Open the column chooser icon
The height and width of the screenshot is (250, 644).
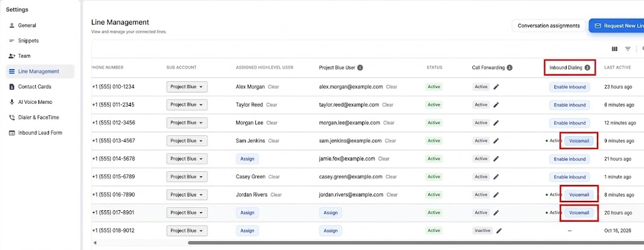coord(614,49)
